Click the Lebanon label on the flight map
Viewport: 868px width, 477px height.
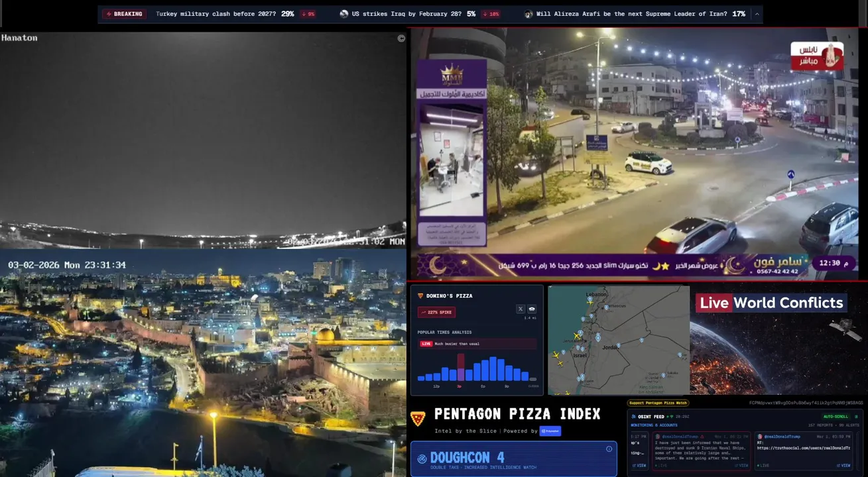coord(596,295)
